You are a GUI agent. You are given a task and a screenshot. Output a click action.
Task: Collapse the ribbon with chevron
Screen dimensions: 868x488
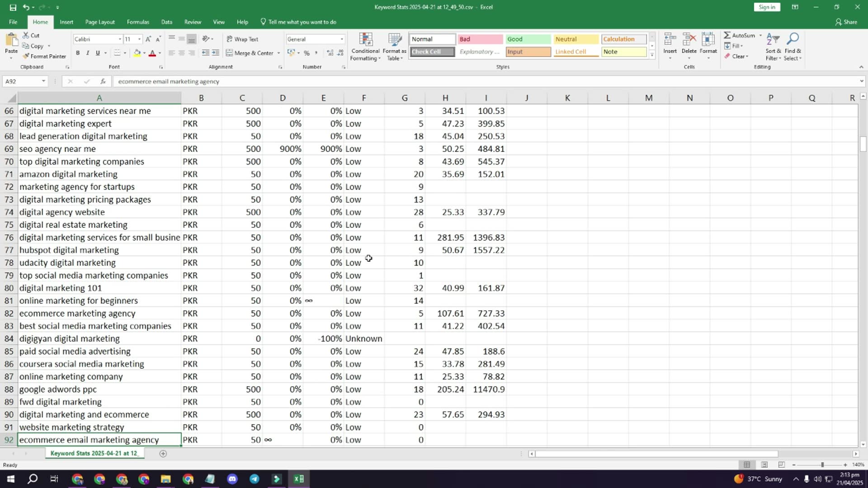(861, 67)
